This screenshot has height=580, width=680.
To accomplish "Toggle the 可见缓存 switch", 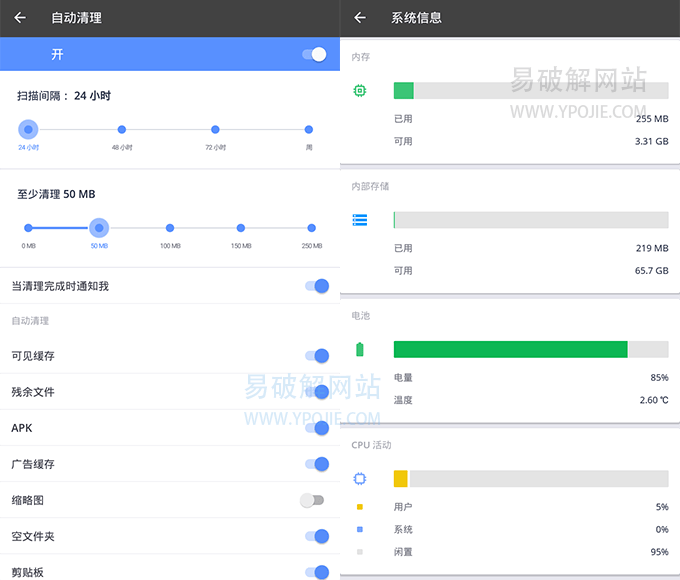I will click(317, 356).
